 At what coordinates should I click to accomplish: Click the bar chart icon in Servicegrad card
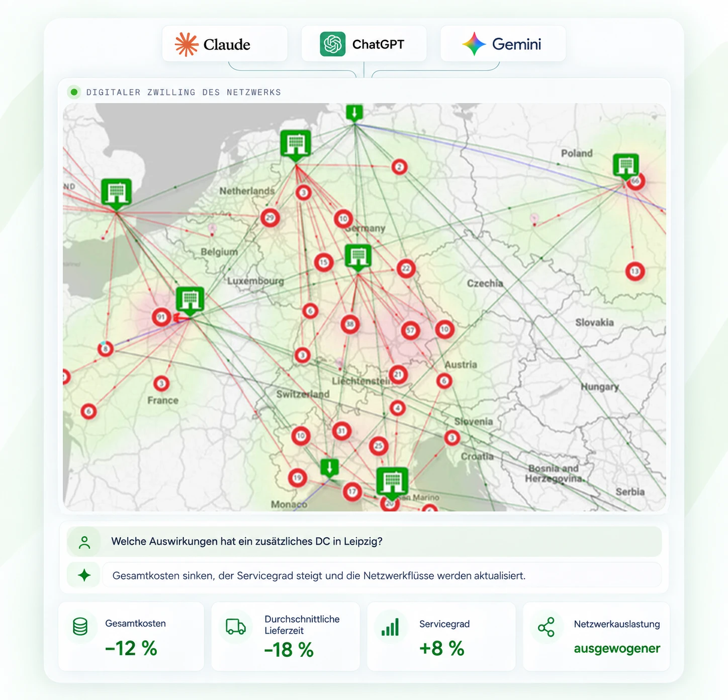(x=390, y=627)
